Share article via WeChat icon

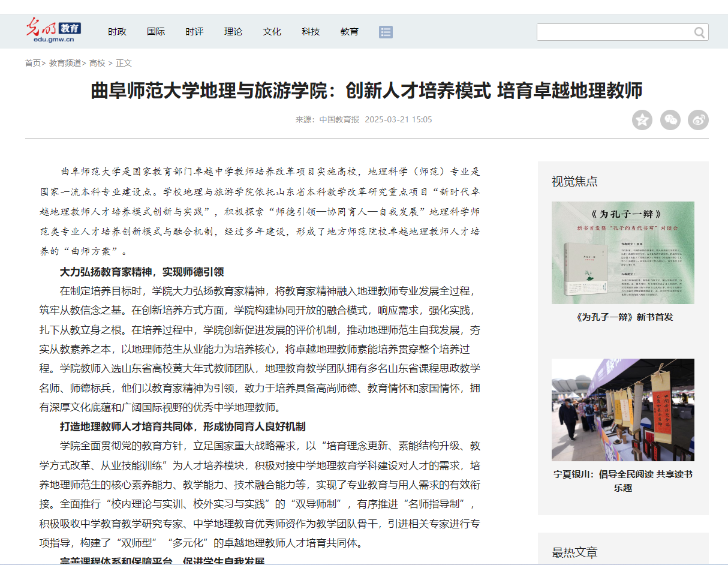(670, 120)
